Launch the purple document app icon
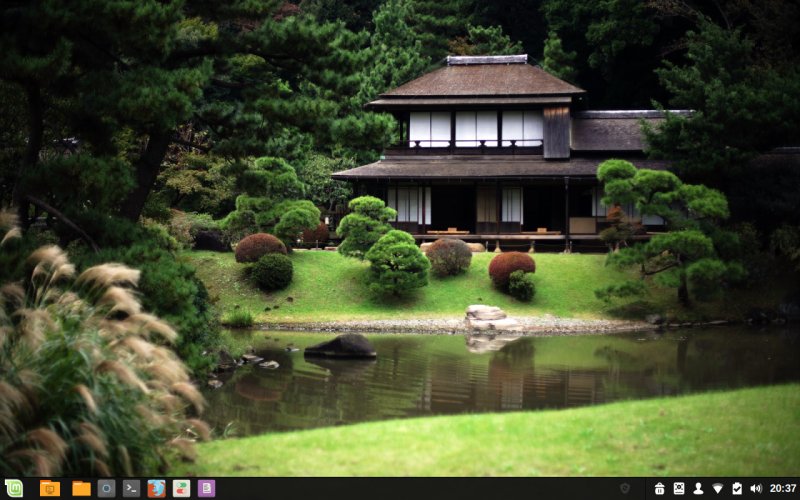The width and height of the screenshot is (800, 500). coord(206,488)
